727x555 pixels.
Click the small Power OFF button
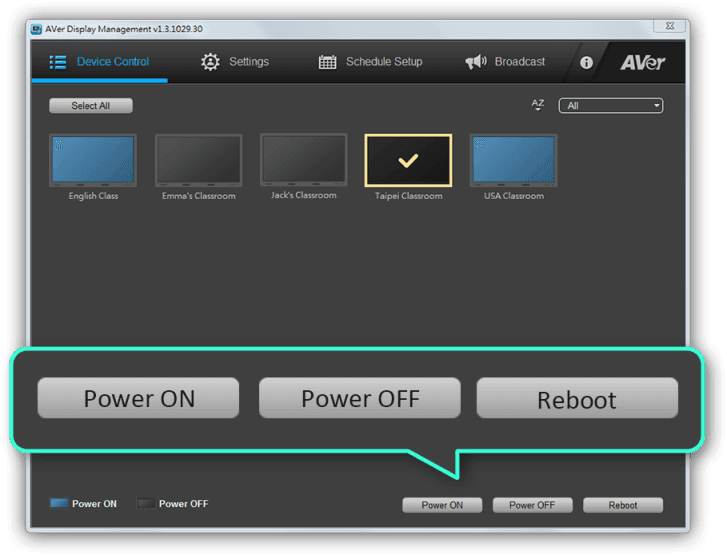pyautogui.click(x=532, y=505)
